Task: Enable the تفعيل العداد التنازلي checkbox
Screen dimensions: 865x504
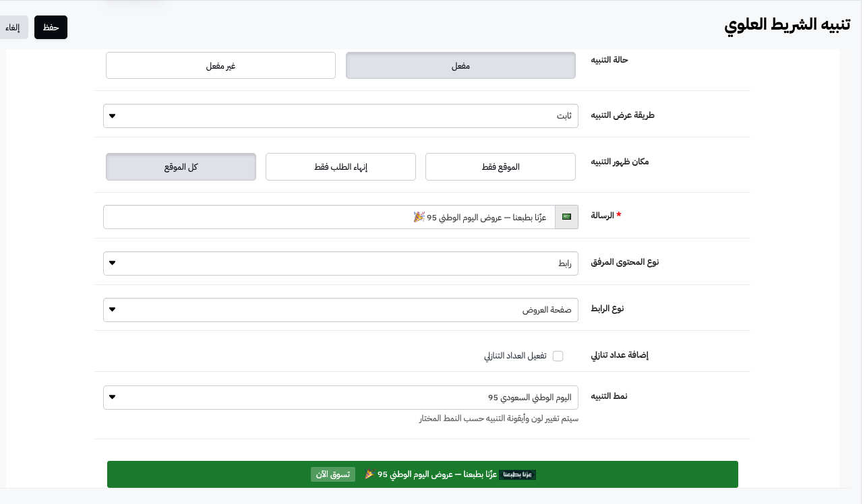Action: tap(558, 356)
